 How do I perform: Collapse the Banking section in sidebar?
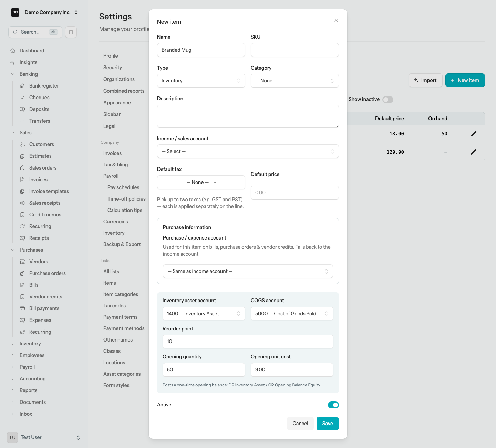(13, 74)
